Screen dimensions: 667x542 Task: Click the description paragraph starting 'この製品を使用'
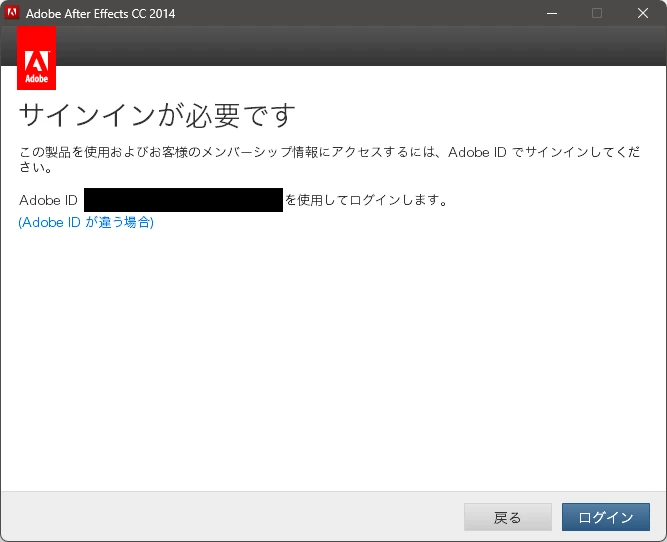click(x=330, y=159)
